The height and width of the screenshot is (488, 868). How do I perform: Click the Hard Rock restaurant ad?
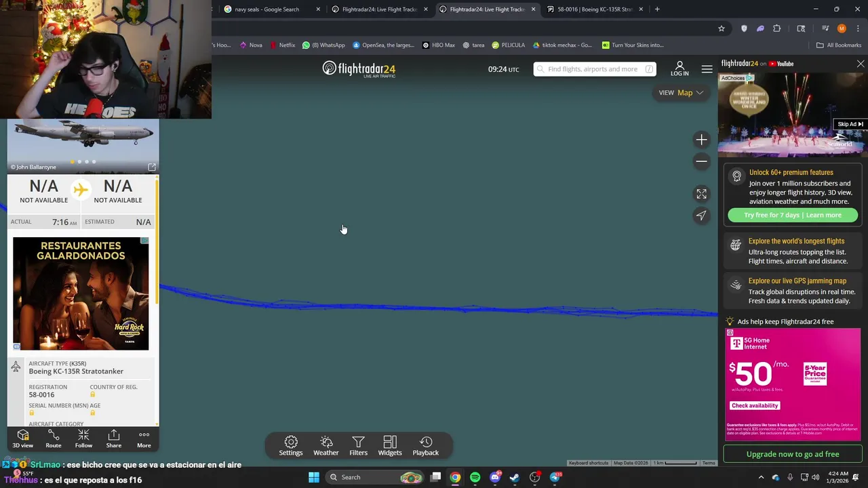[81, 293]
